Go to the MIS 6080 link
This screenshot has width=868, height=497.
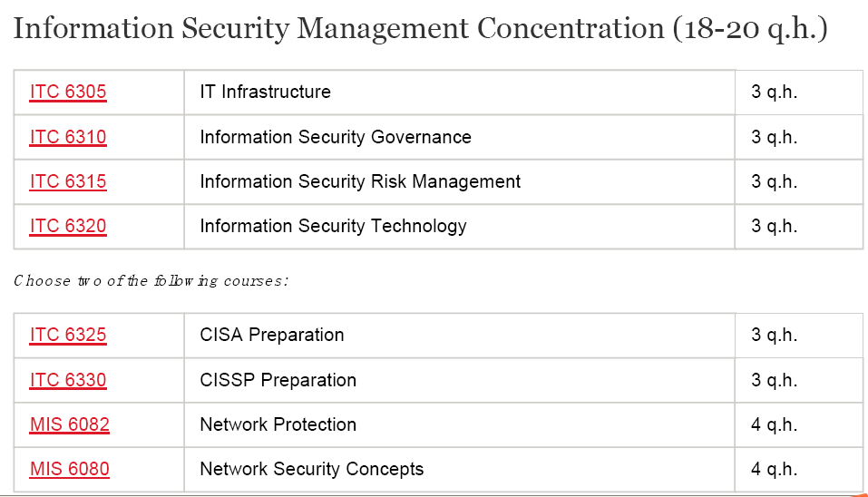coord(70,469)
